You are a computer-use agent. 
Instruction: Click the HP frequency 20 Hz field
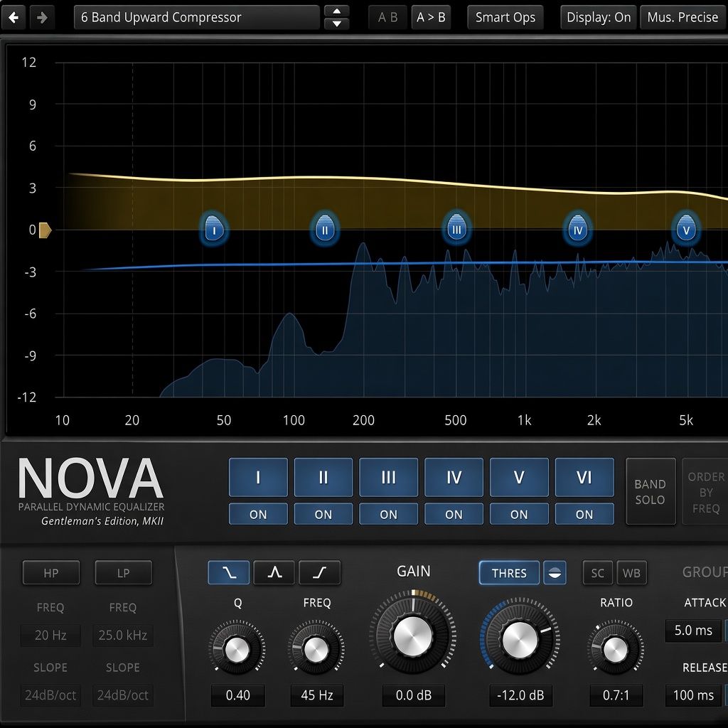point(50,635)
